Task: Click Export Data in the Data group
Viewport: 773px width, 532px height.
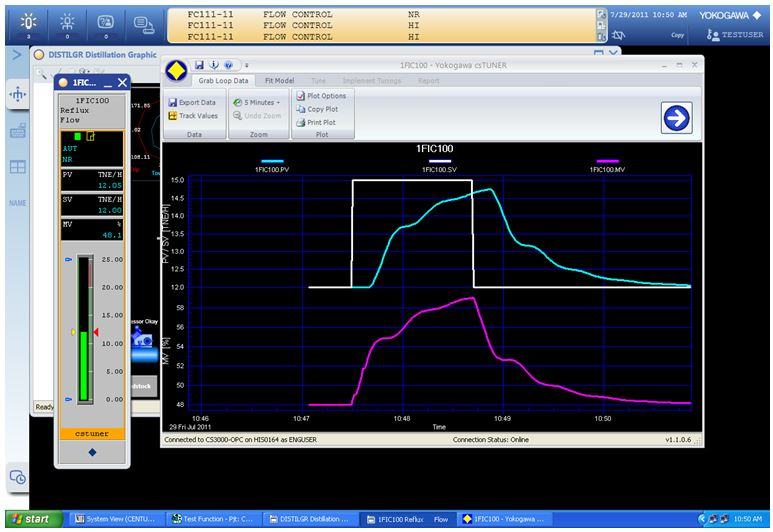Action: (192, 103)
